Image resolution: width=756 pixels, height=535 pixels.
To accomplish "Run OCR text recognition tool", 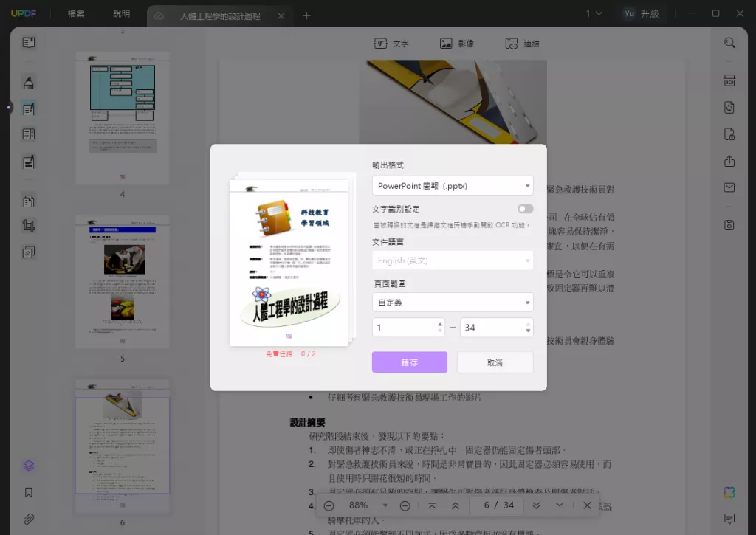I will 729,80.
